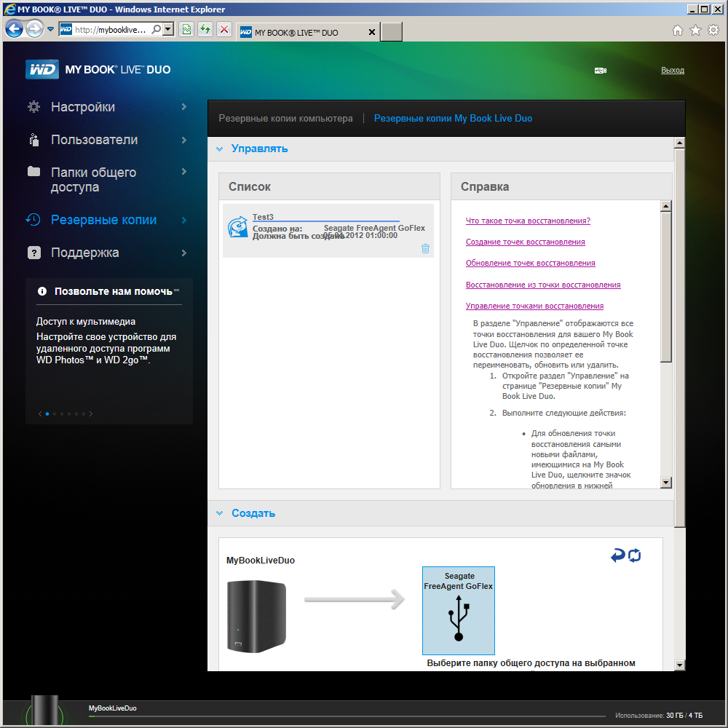Click the red stop loading icon
Screen dimensions: 728x728
click(224, 30)
